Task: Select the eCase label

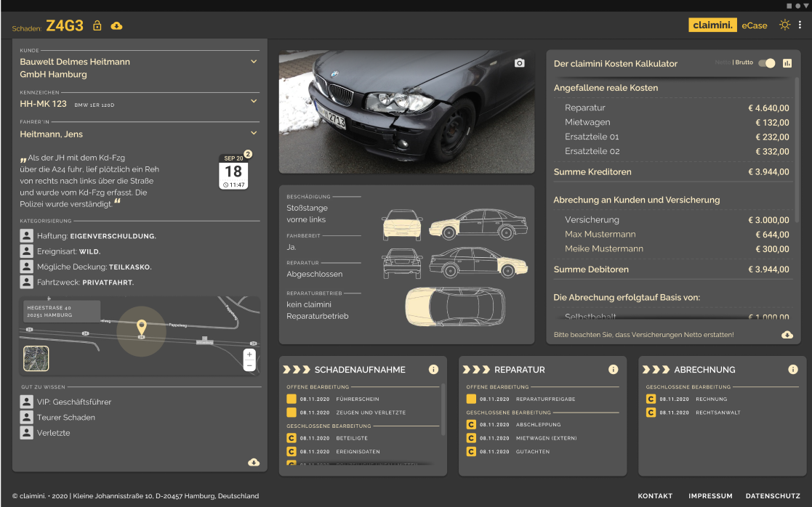Action: (755, 25)
